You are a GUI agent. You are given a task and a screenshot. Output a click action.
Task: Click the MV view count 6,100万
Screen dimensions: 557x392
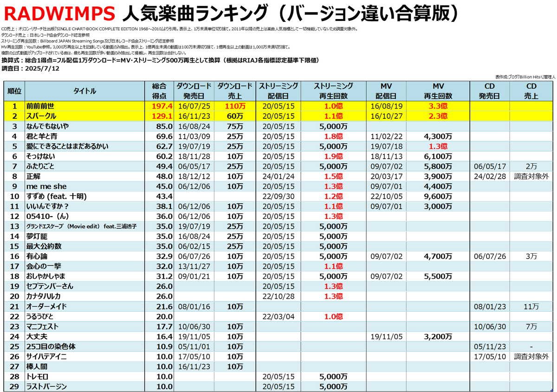tap(438, 156)
